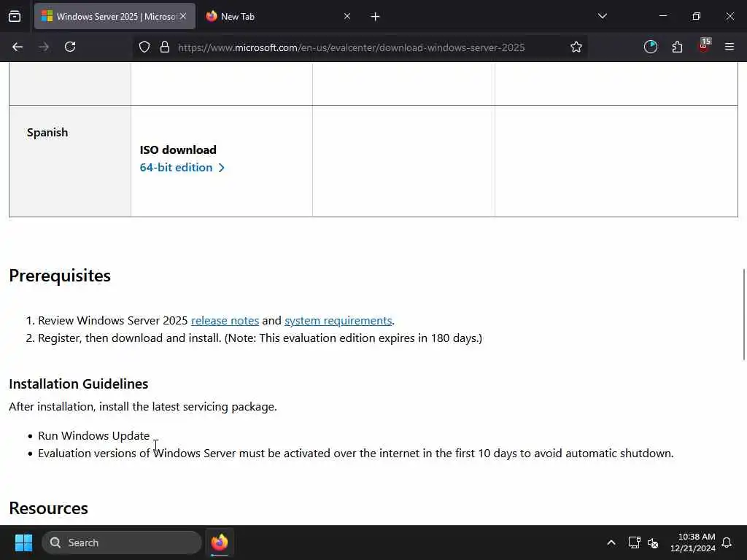Click the Prerequisites heading
This screenshot has height=560, width=747.
[60, 276]
